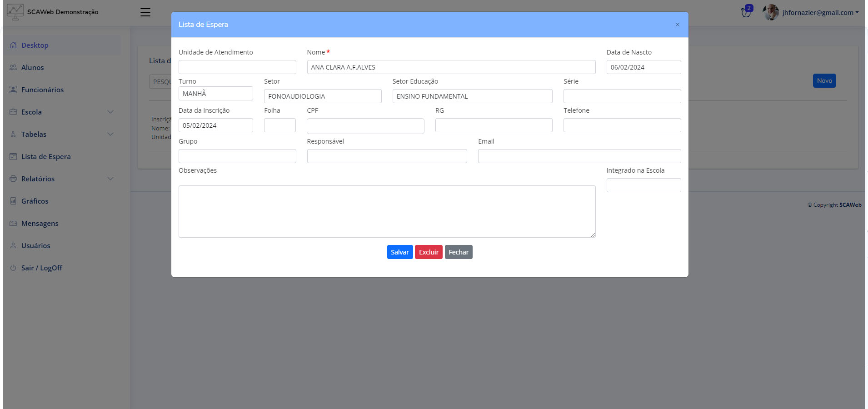Expand the Relatórios menu chevron
This screenshot has width=868, height=409.
pyautogui.click(x=110, y=179)
